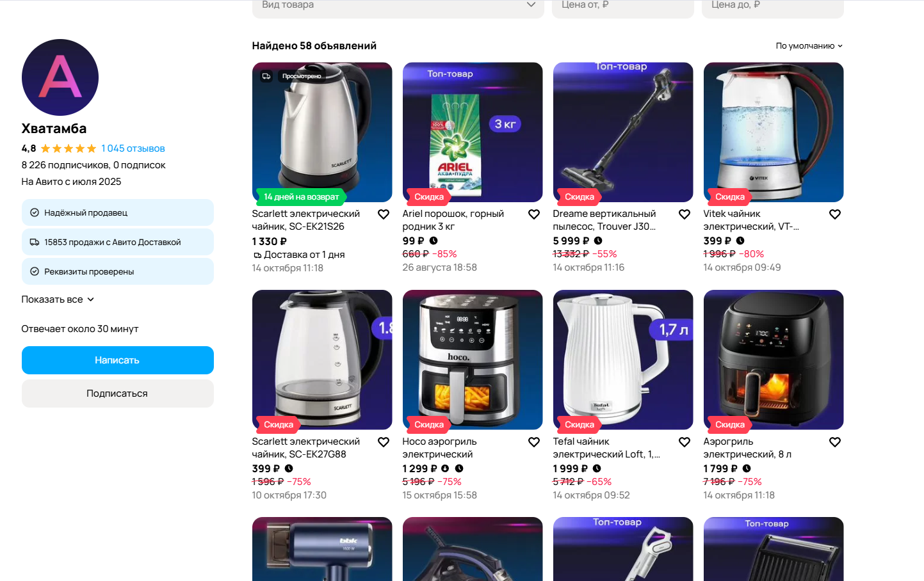924x581 pixels.
Task: Click heart icon for the 8 л air fryer
Action: tap(835, 442)
